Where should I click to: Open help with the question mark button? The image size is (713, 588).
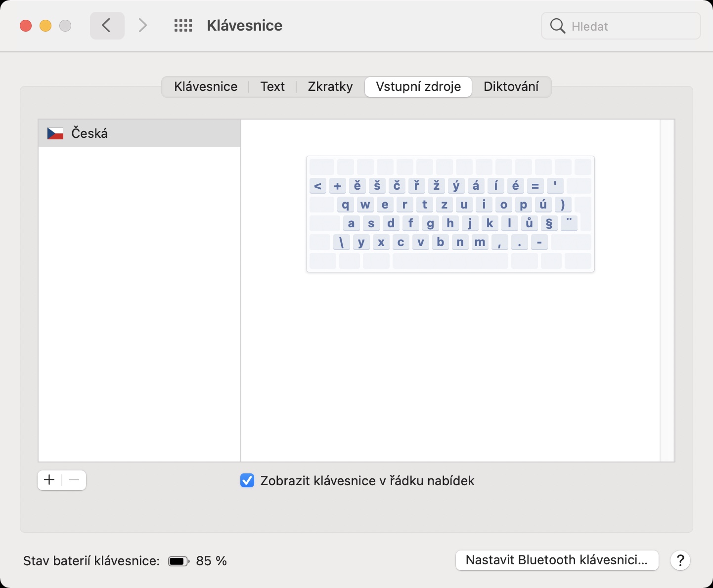coord(680,560)
